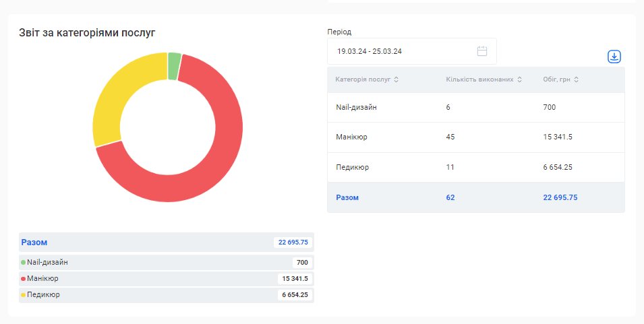Click the Педикюр legend entry
Screen dimensions: 644x324
[x=43, y=295]
